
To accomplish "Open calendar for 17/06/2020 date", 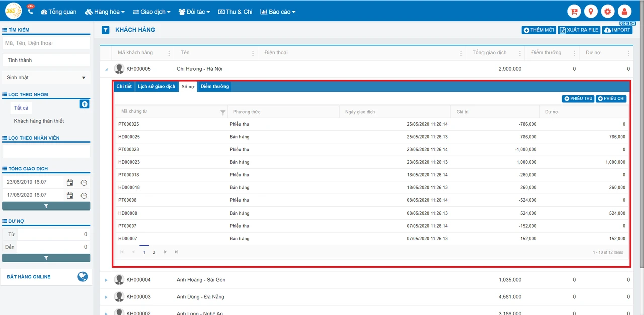I will coord(70,195).
